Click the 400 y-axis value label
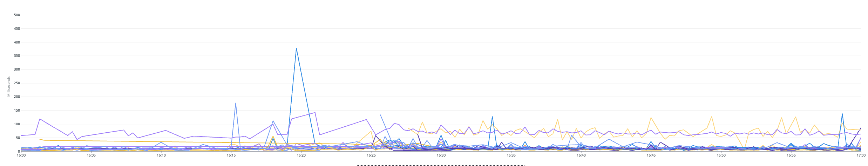 click(x=17, y=42)
